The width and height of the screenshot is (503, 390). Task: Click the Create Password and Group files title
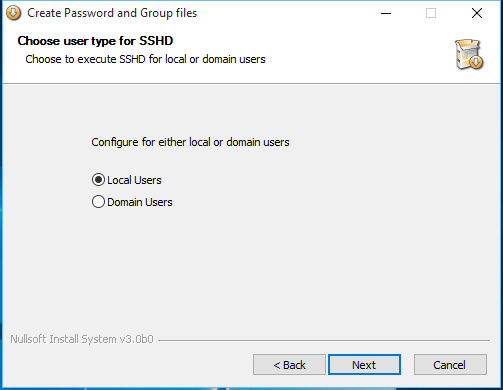[112, 13]
